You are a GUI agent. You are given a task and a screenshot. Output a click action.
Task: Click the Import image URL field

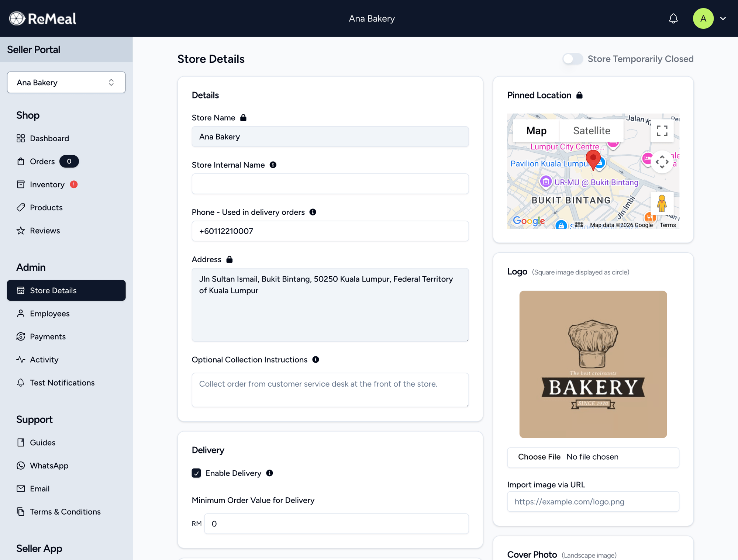click(593, 502)
